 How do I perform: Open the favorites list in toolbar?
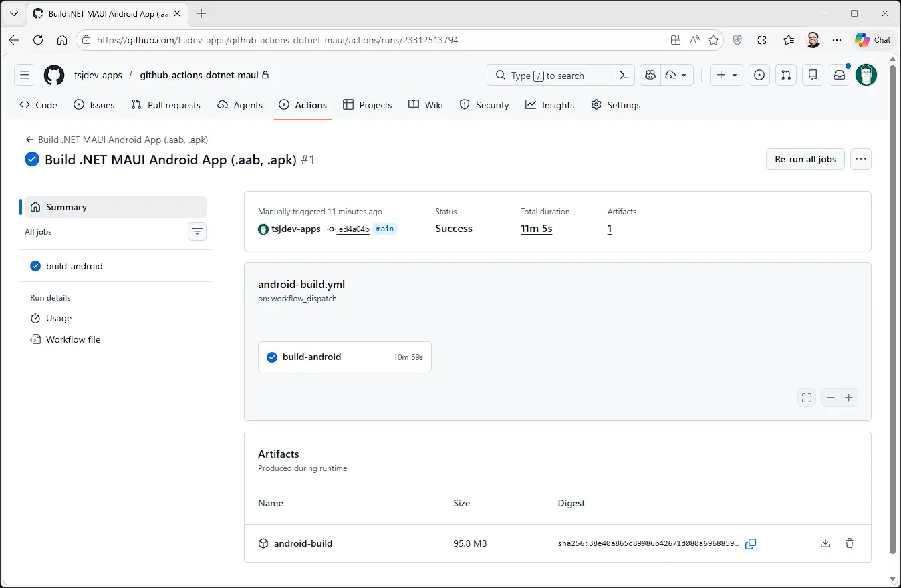click(x=789, y=40)
